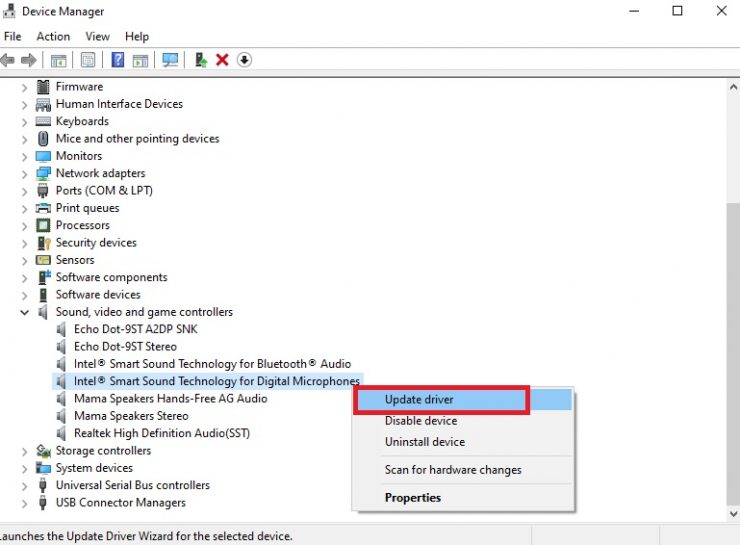
Task: Click the Forward arrow toolbar icon
Action: pyautogui.click(x=29, y=60)
